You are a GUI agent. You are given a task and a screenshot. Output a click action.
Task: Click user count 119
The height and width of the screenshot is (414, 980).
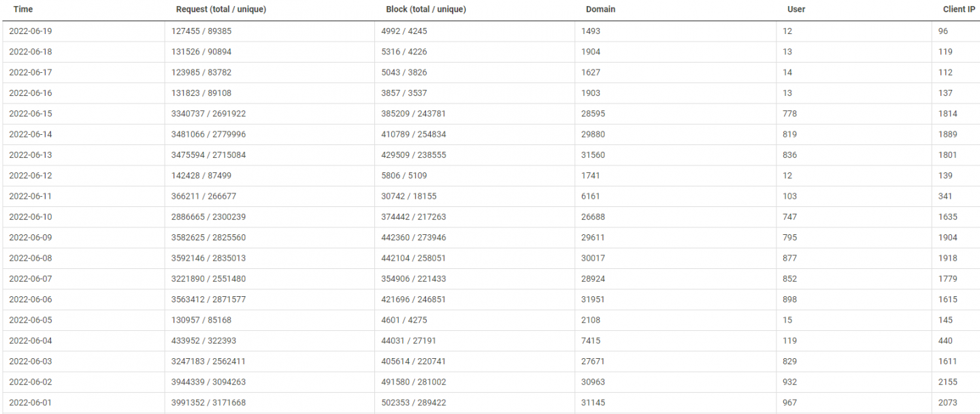790,340
